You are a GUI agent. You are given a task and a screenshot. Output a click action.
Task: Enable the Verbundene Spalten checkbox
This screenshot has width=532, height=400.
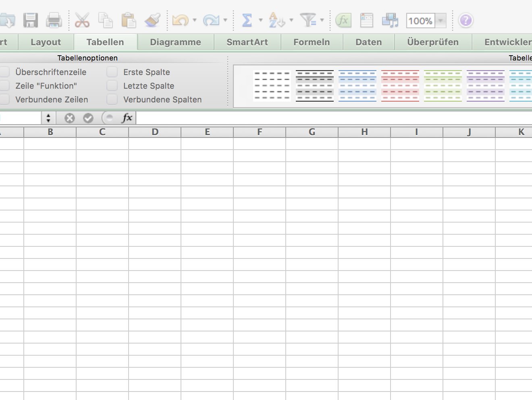(x=112, y=100)
